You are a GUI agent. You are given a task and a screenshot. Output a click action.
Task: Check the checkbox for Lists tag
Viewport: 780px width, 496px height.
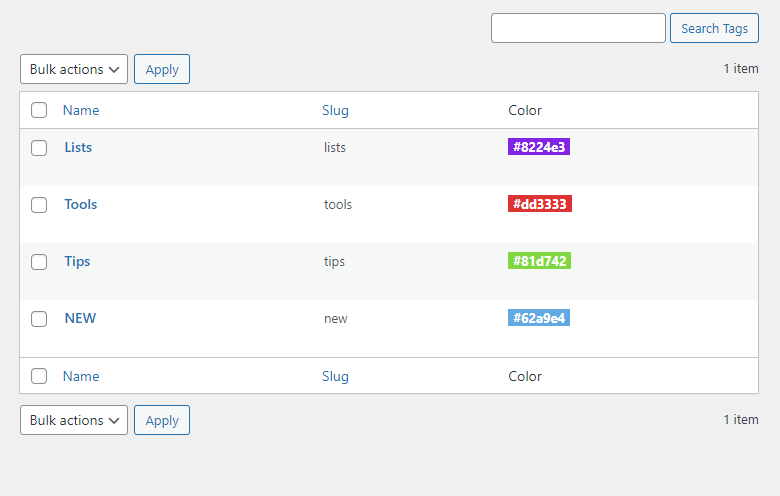pos(39,148)
